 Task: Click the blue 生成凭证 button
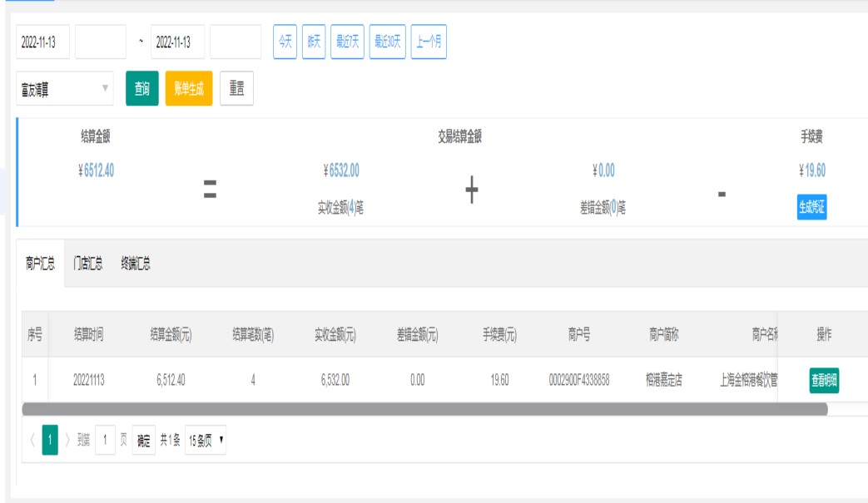pyautogui.click(x=811, y=205)
